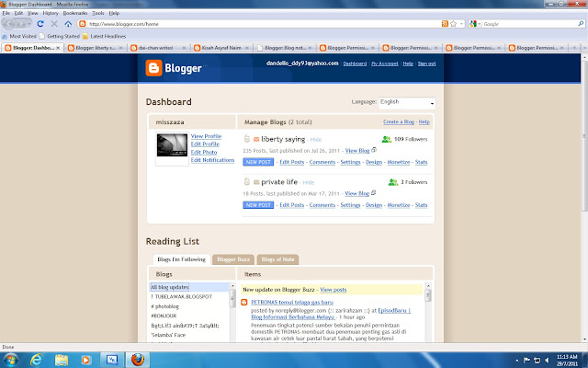Select '# photoblog' in Blogs list
Screen dimensions: 588x368
(165, 306)
